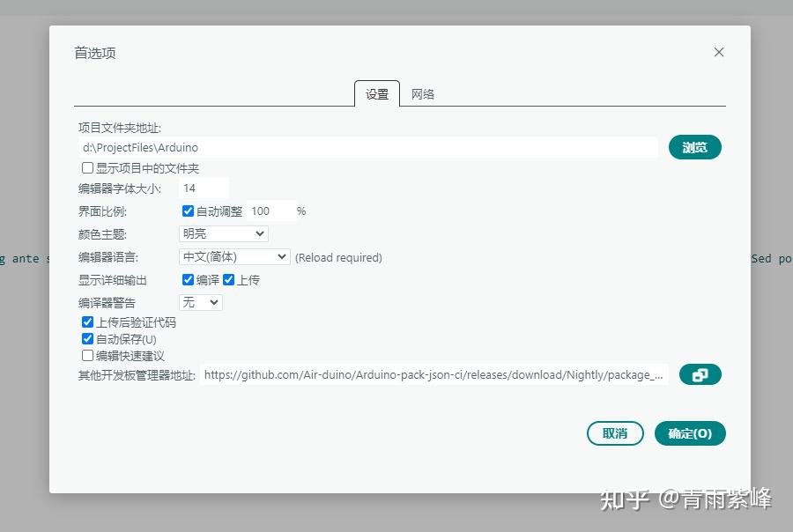Open the 编辑器语言 dropdown
793x532 pixels.
point(233,256)
